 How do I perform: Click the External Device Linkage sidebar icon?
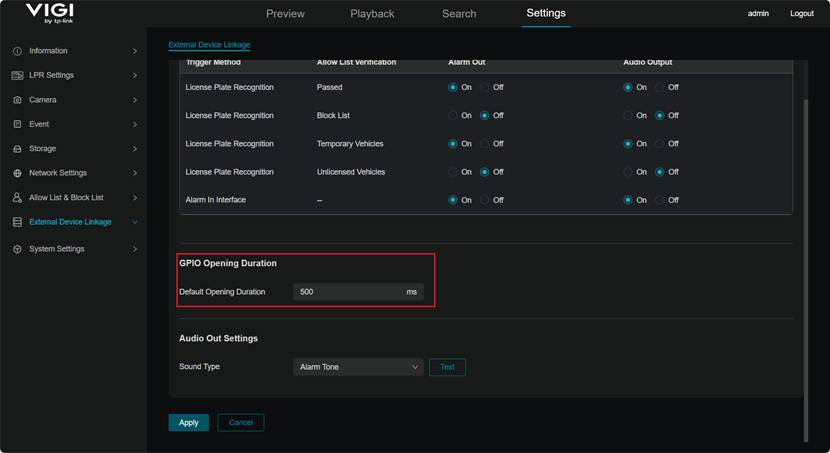pyautogui.click(x=17, y=222)
